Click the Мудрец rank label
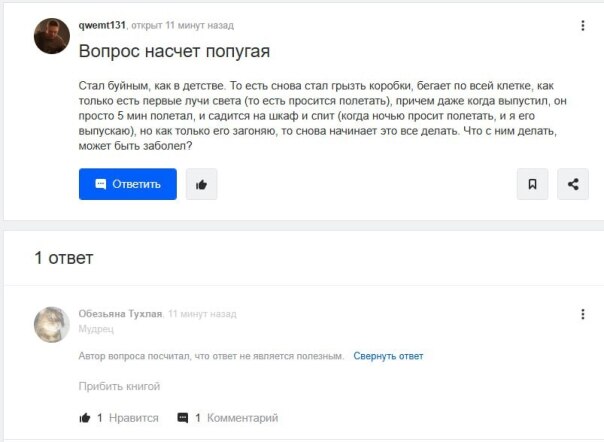 click(96, 328)
